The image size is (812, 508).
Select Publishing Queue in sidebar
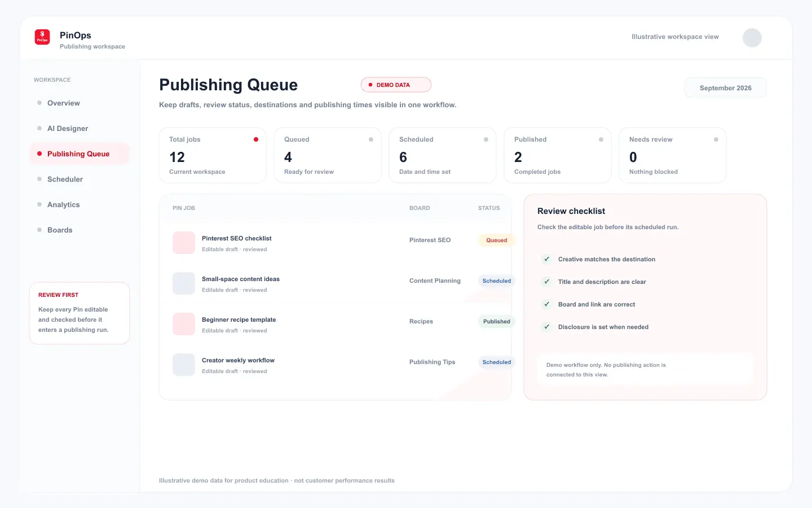tap(80, 154)
